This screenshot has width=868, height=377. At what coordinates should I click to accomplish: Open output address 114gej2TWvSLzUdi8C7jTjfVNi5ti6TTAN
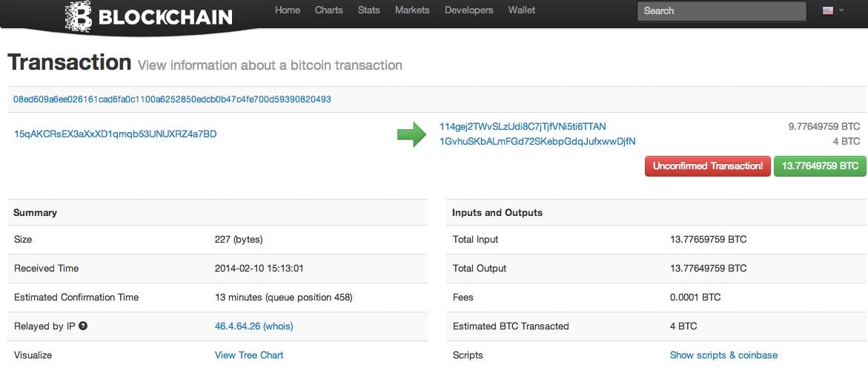[523, 126]
